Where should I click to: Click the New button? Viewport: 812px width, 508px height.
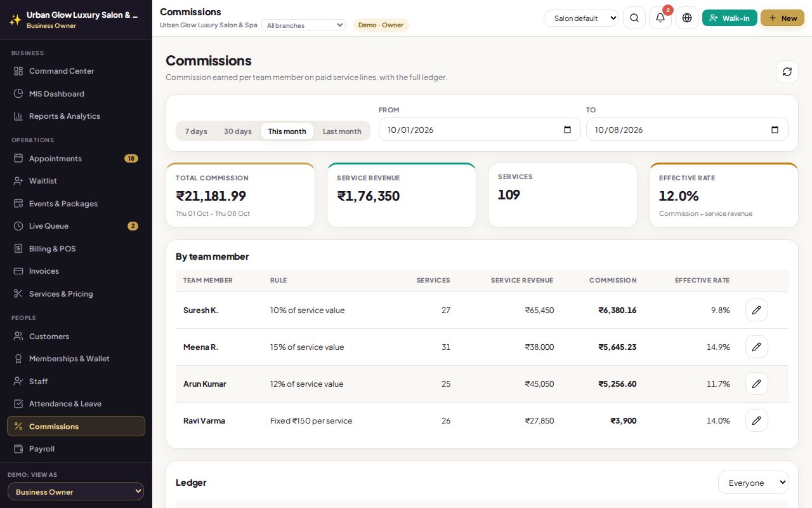tap(782, 18)
